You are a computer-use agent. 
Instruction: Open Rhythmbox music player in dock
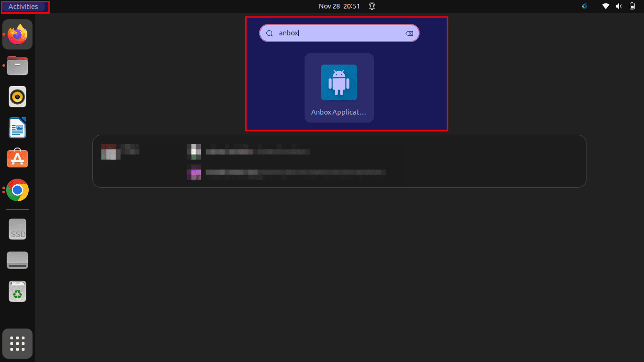coord(17,97)
